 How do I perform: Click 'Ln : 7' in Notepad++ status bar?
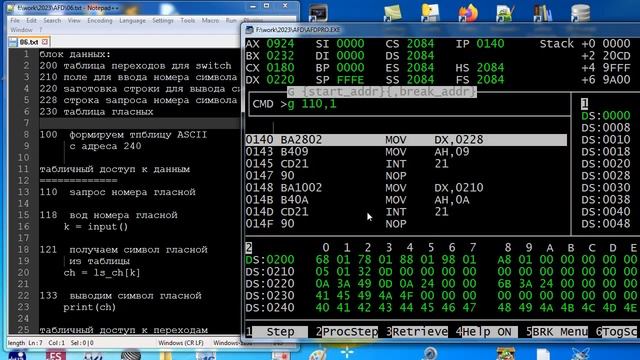coord(35,343)
